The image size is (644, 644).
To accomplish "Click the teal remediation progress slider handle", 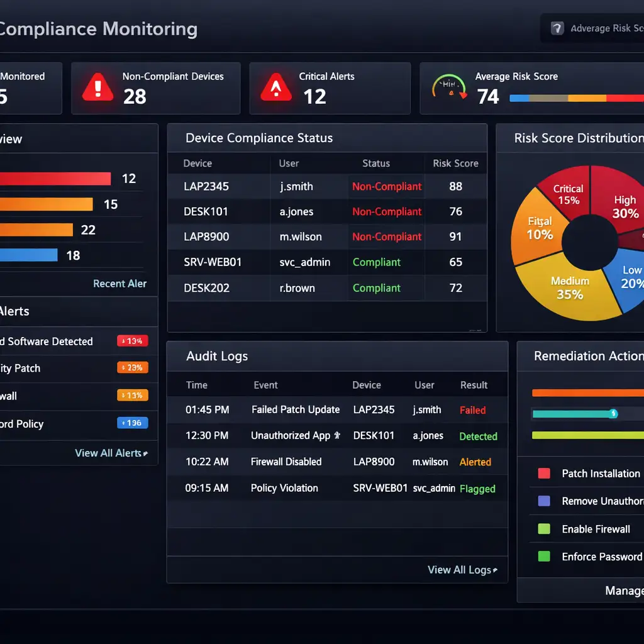I will (613, 413).
